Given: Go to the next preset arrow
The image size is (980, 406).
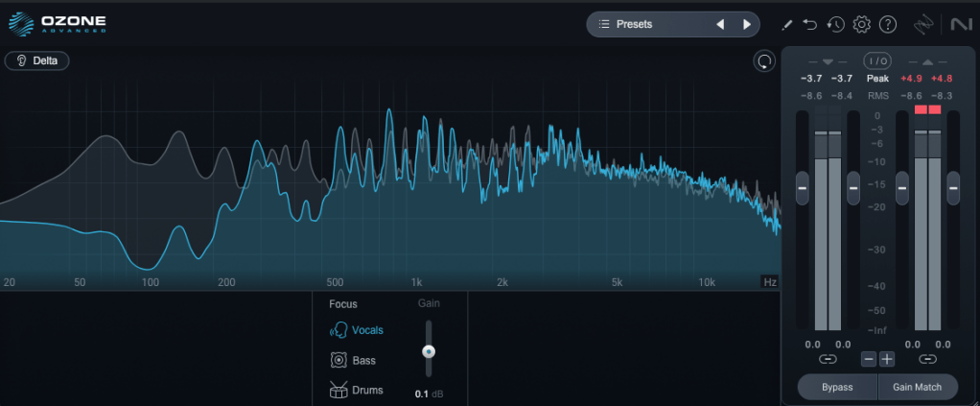Looking at the screenshot, I should click(x=746, y=24).
